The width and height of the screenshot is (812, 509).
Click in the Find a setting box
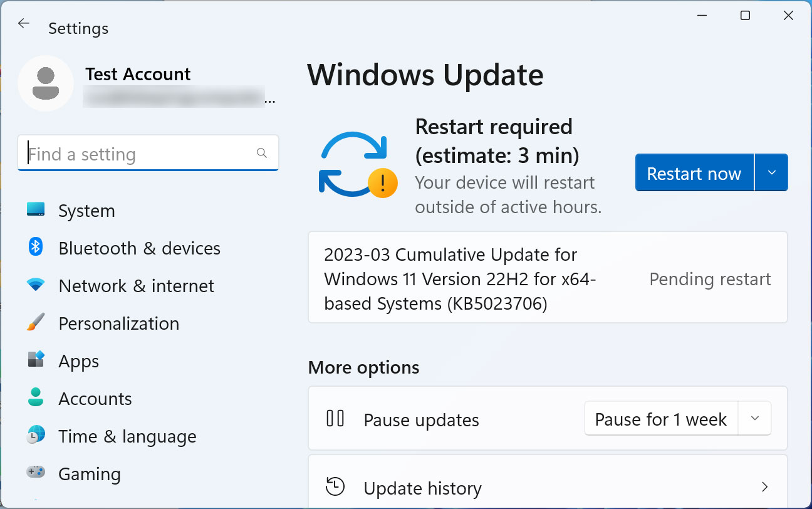click(148, 154)
